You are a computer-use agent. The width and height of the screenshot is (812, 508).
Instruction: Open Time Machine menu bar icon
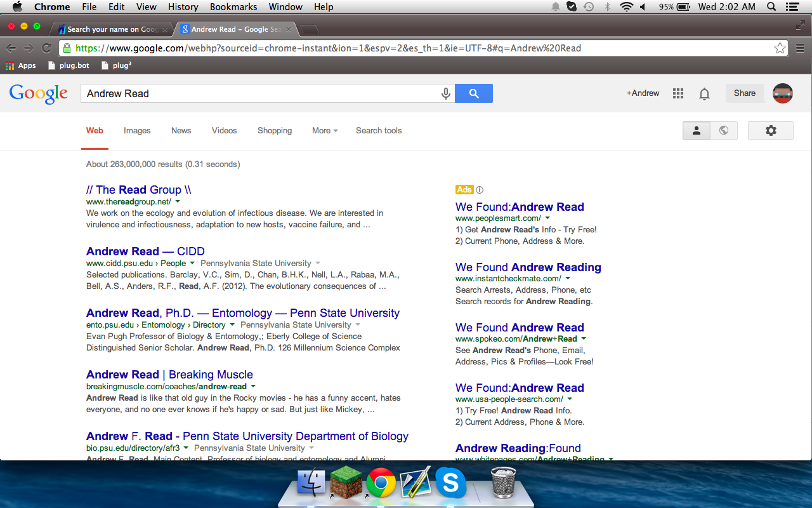[589, 7]
